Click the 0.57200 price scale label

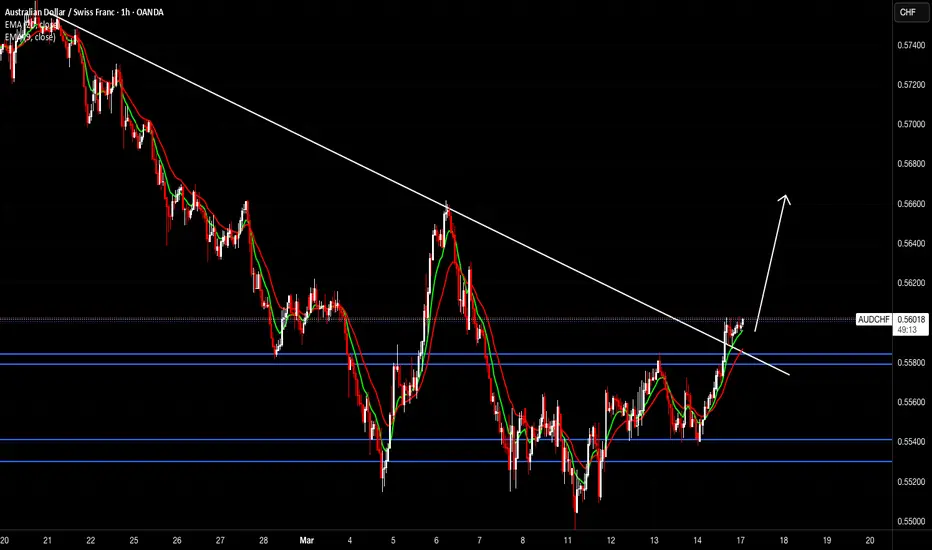click(911, 85)
